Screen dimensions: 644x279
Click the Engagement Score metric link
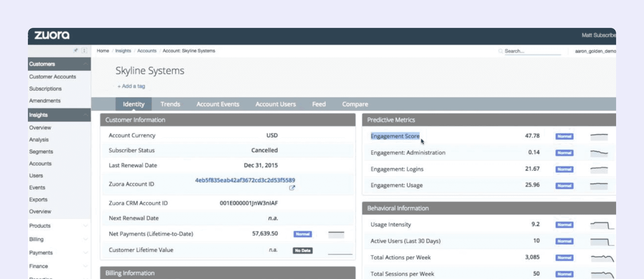click(395, 136)
